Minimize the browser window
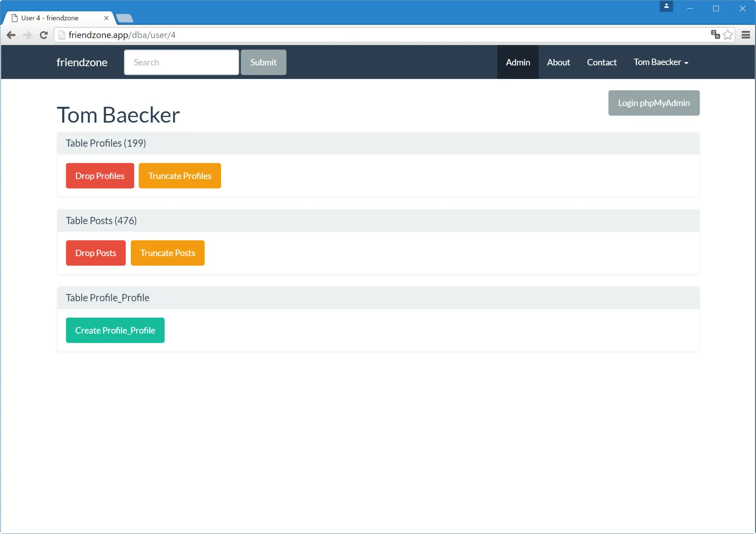756x534 pixels. [x=690, y=9]
